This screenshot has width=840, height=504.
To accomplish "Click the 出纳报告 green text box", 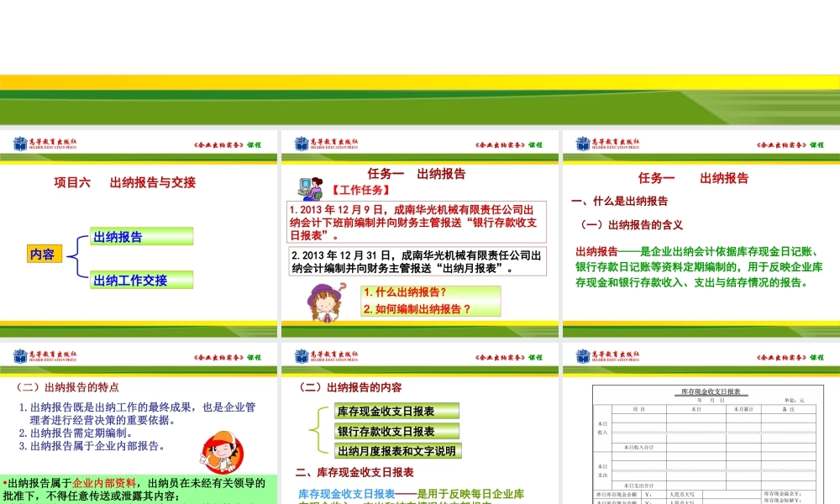I will [x=141, y=235].
